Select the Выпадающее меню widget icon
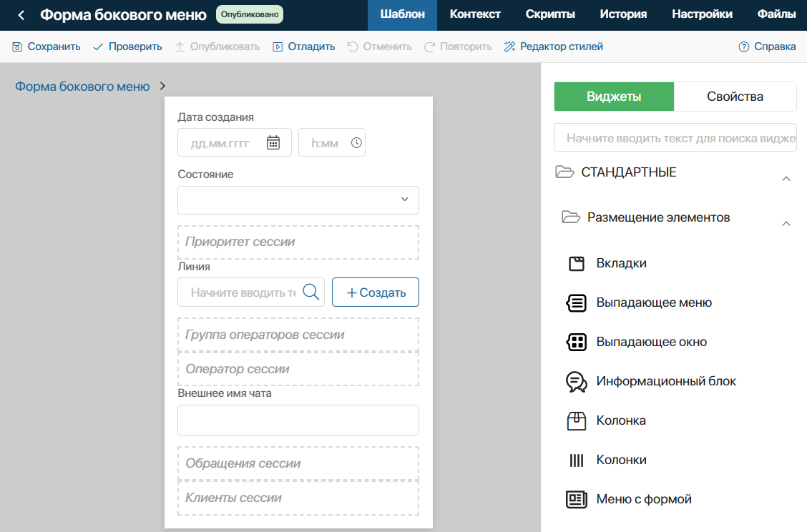This screenshot has width=807, height=532. coord(577,302)
